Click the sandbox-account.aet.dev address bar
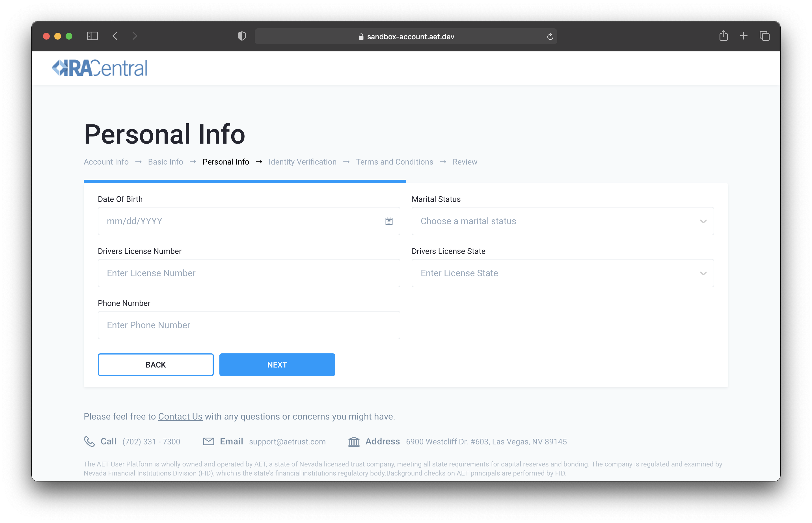The height and width of the screenshot is (523, 812). [406, 37]
